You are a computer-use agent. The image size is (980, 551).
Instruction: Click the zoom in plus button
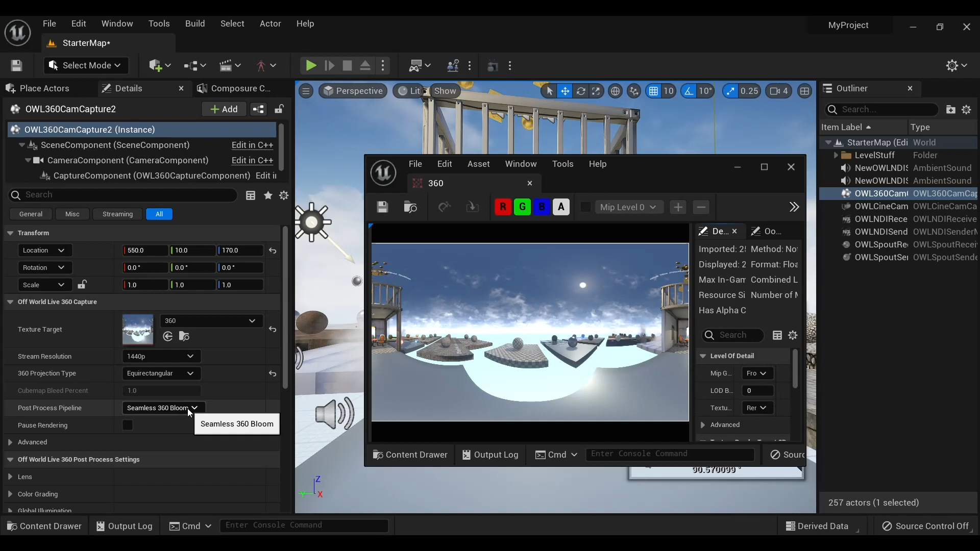point(678,207)
